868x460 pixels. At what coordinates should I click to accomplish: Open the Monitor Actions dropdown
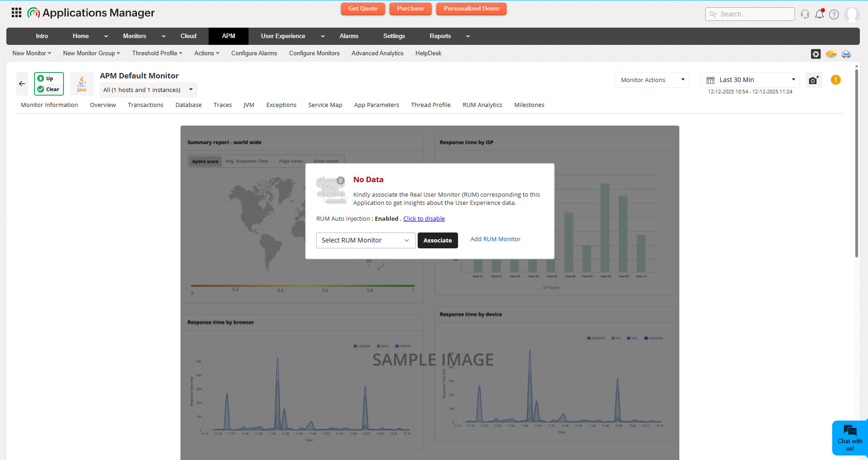coord(651,80)
